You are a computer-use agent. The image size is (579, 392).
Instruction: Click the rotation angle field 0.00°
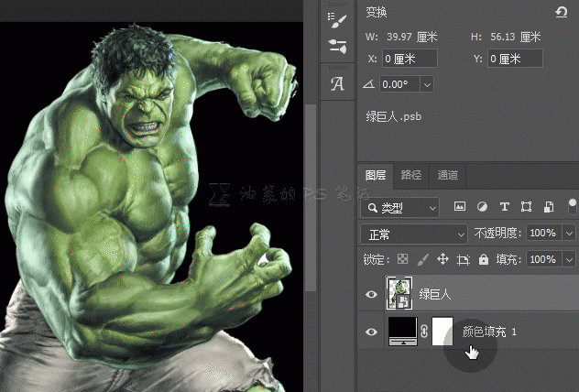(400, 84)
